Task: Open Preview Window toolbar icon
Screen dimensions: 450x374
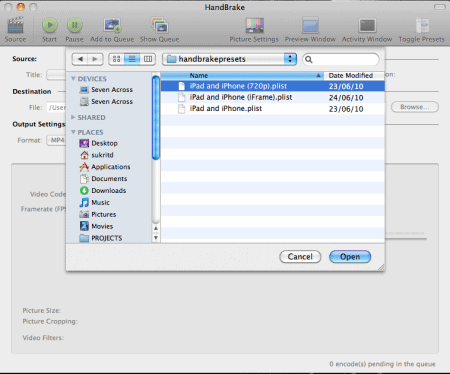Action: (x=310, y=26)
